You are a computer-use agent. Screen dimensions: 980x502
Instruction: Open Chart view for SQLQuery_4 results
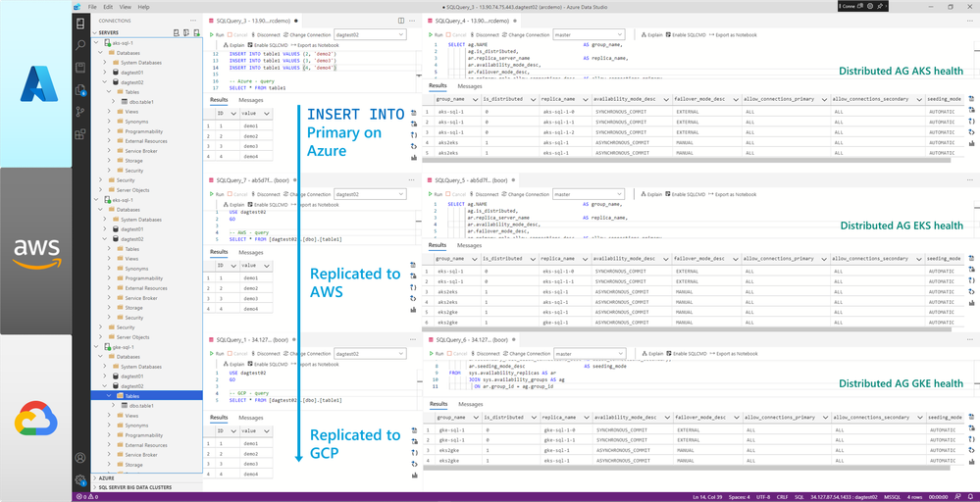pyautogui.click(x=971, y=143)
